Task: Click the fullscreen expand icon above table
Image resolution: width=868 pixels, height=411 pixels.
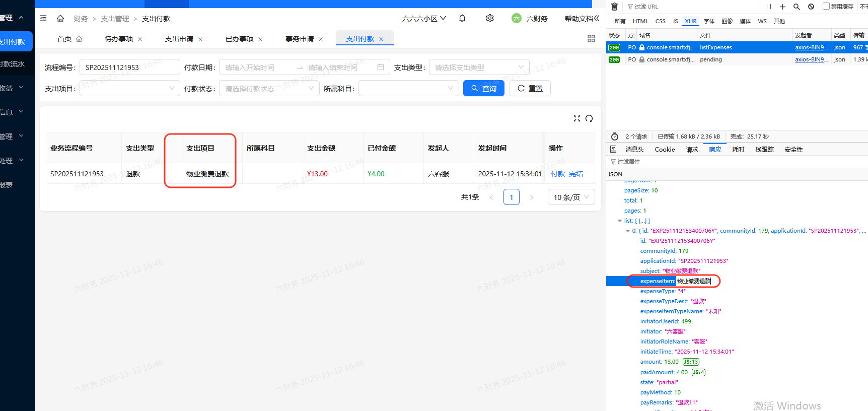Action: [x=577, y=118]
